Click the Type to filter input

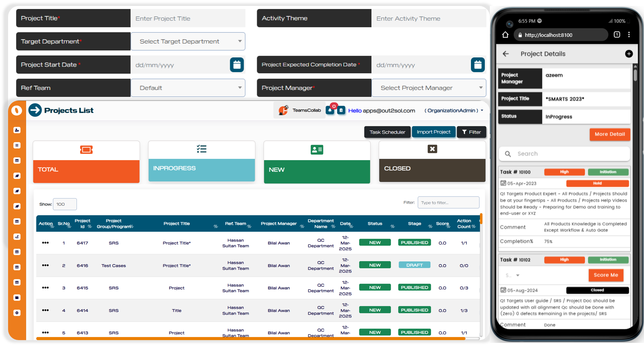coord(448,203)
